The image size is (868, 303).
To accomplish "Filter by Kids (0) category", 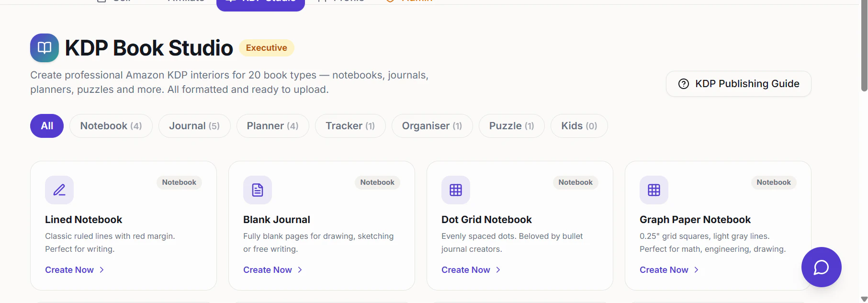I will [579, 126].
